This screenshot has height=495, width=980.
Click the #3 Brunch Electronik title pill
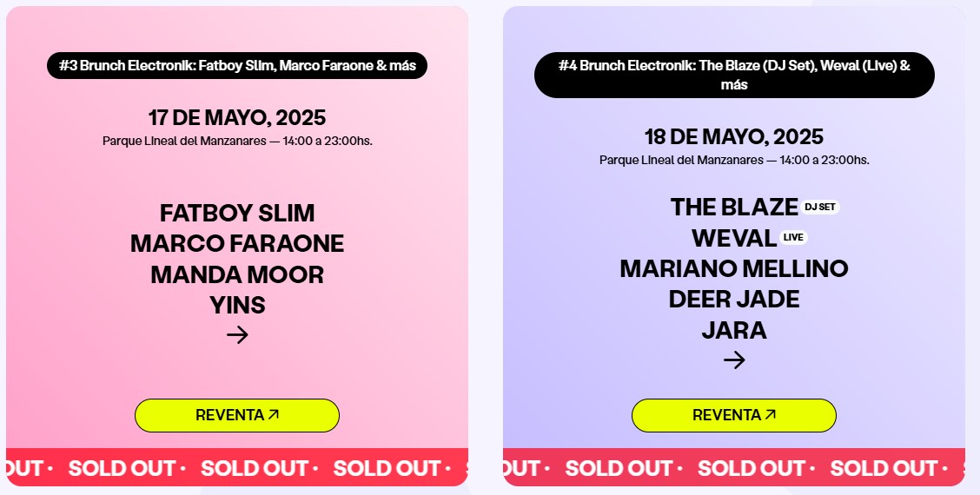pyautogui.click(x=237, y=66)
